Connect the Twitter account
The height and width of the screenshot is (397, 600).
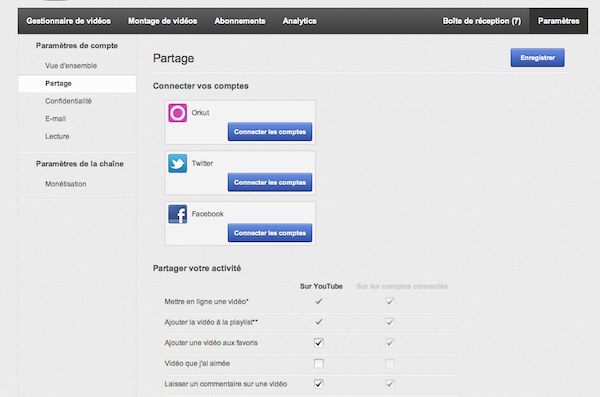[x=270, y=182]
